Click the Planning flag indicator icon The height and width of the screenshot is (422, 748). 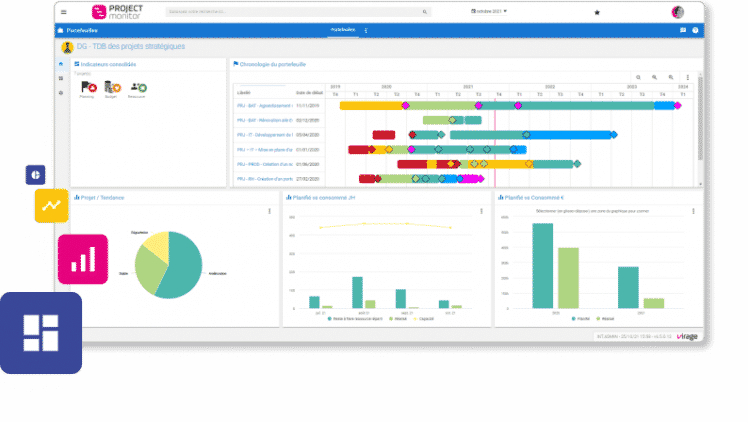point(89,87)
